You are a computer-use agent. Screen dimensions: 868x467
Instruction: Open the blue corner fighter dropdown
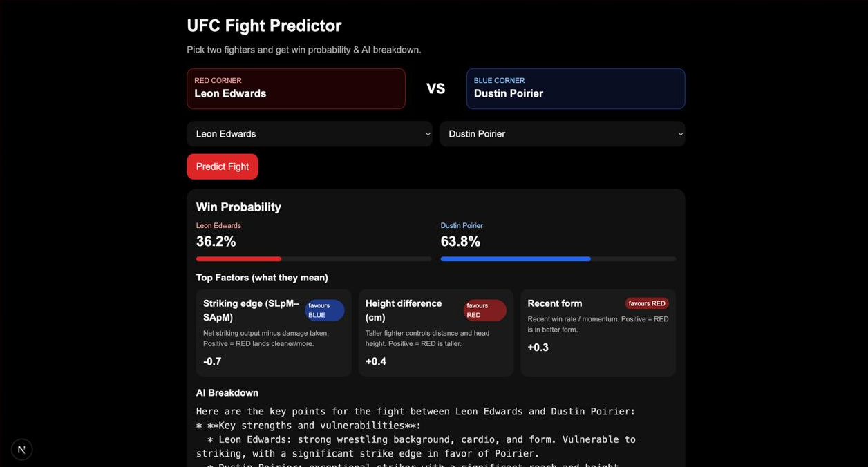[x=561, y=133]
